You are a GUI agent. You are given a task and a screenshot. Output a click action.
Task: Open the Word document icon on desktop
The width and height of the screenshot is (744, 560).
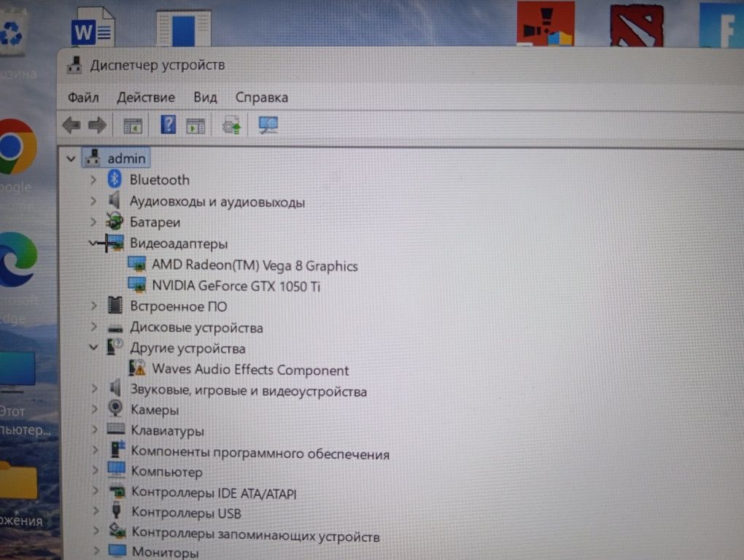93,26
